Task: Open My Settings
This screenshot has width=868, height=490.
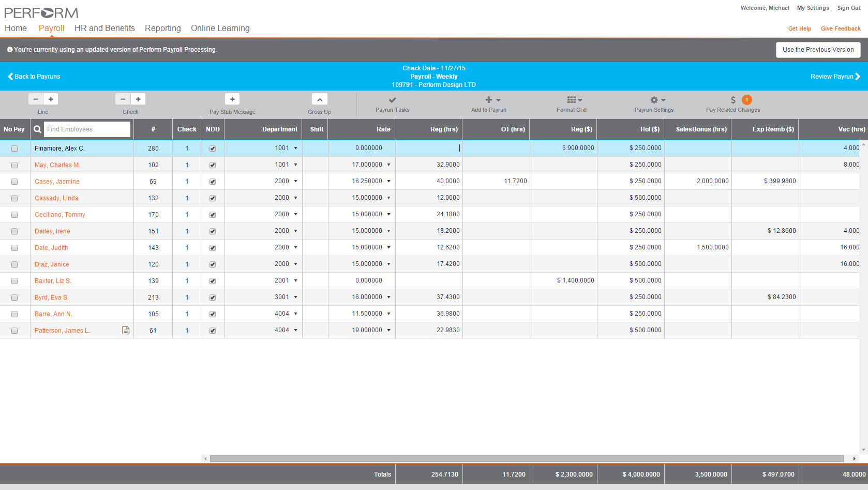Action: (813, 8)
